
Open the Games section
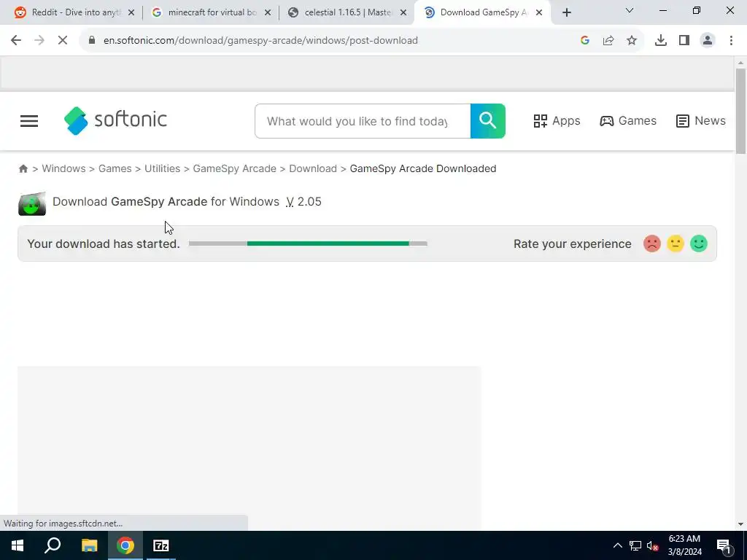[x=627, y=121]
